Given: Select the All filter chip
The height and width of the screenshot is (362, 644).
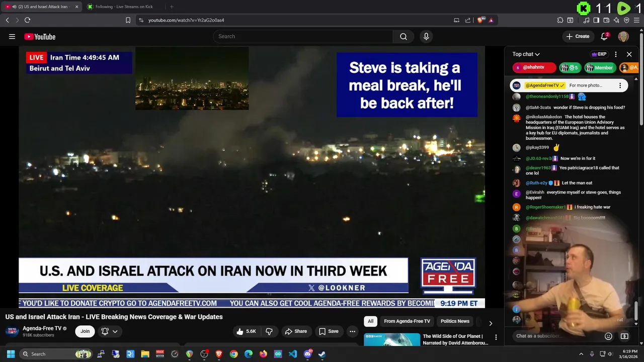Looking at the screenshot, I should coord(371,321).
